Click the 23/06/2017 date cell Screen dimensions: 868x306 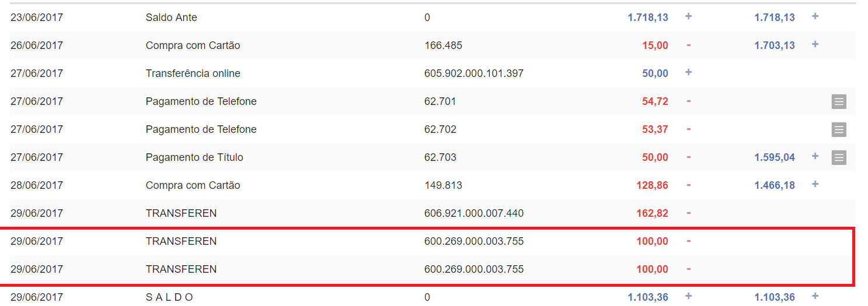[x=37, y=17]
